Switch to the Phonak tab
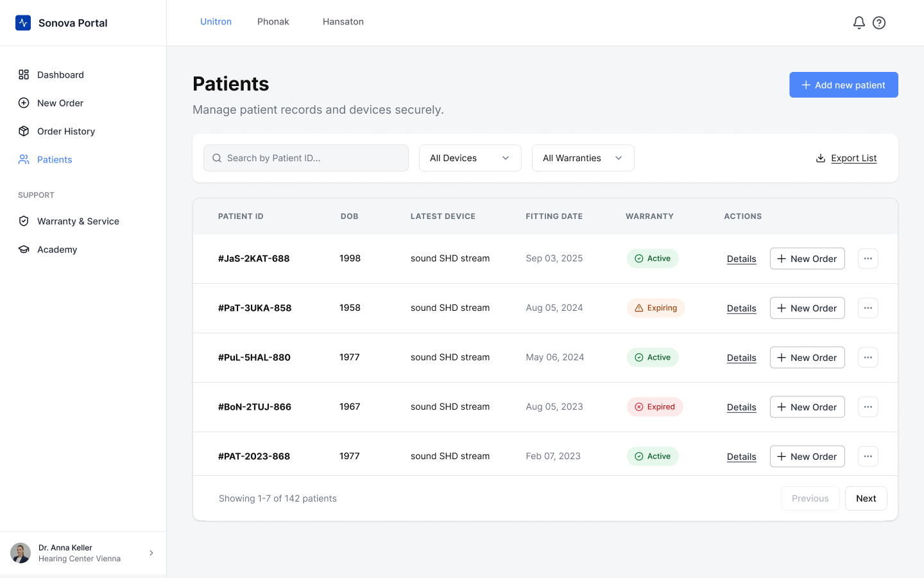Viewport: 924px width, 578px height. tap(273, 22)
